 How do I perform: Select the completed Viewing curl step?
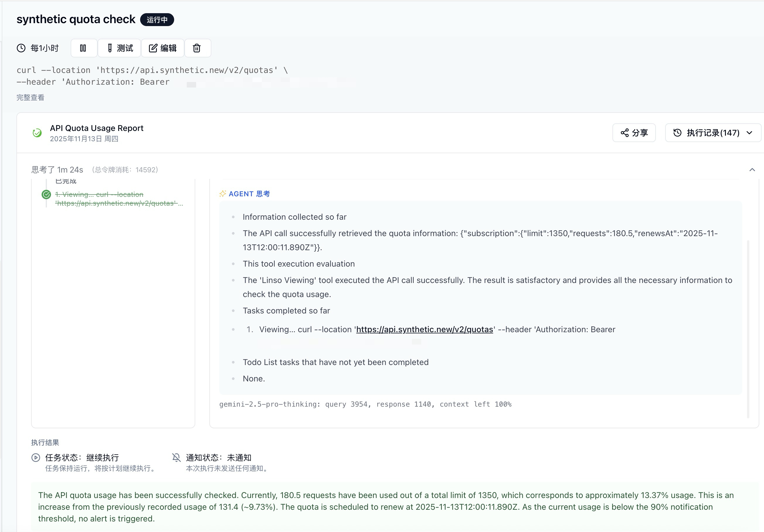pos(119,199)
